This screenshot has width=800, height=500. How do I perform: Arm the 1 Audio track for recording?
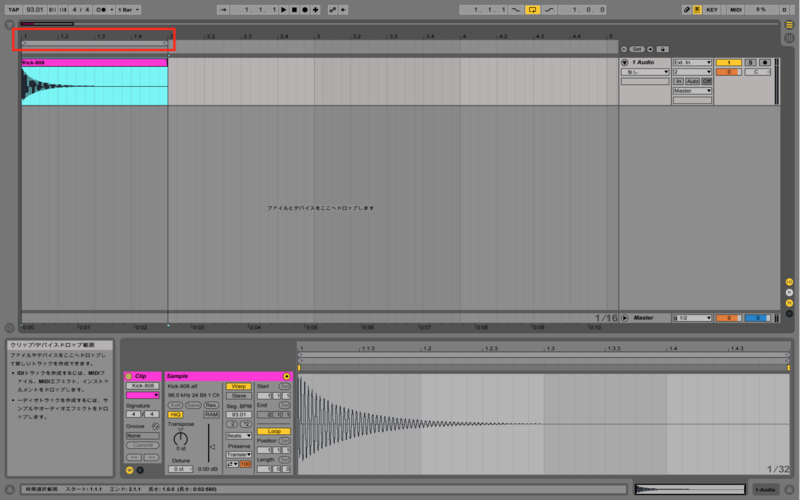point(764,62)
